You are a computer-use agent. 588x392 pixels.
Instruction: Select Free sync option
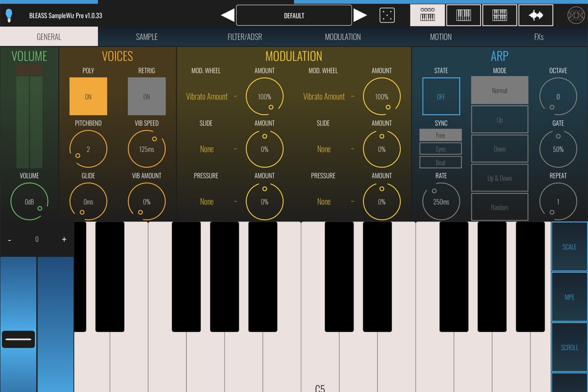(x=441, y=135)
